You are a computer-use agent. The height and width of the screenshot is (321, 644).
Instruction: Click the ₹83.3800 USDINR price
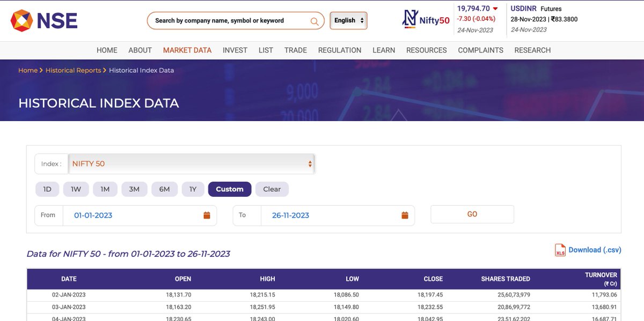(565, 19)
